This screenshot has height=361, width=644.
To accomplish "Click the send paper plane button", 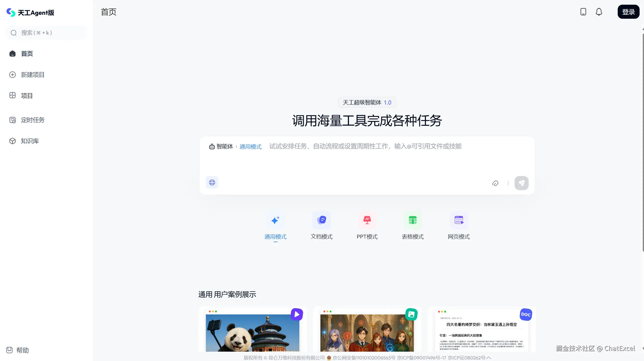I will click(x=521, y=183).
